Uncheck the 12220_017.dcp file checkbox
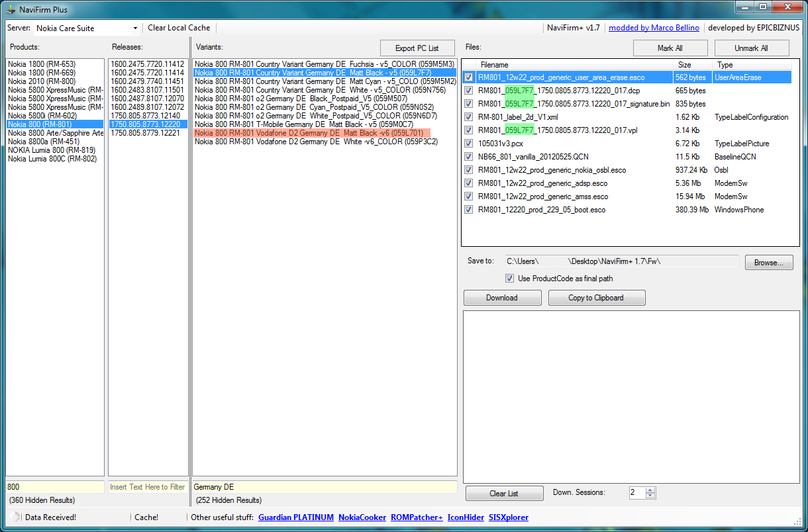Image resolution: width=808 pixels, height=532 pixels. pos(469,91)
